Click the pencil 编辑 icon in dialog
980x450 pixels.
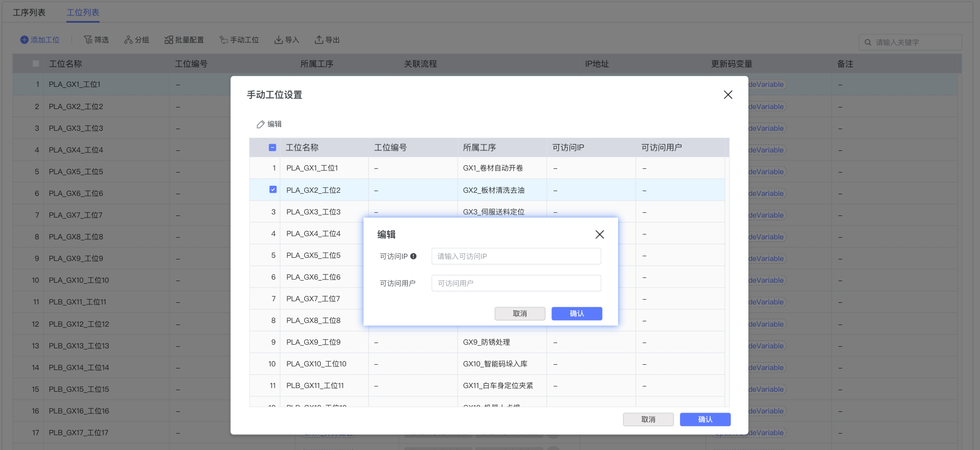260,124
